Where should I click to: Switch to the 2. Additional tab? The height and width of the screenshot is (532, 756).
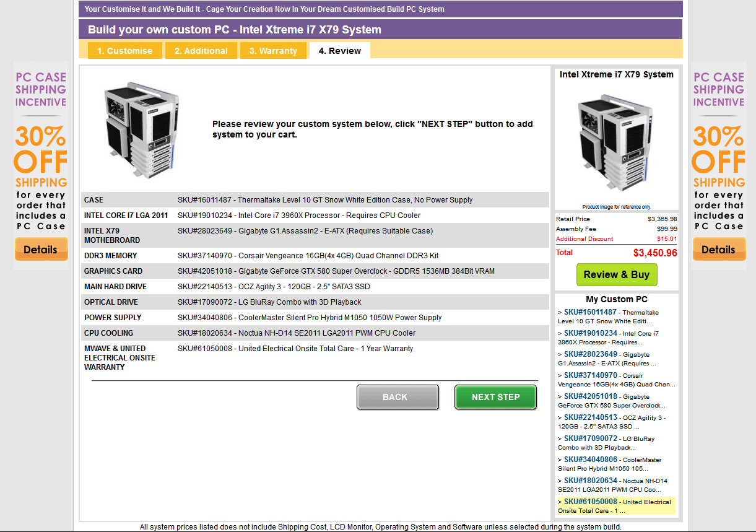(x=201, y=51)
